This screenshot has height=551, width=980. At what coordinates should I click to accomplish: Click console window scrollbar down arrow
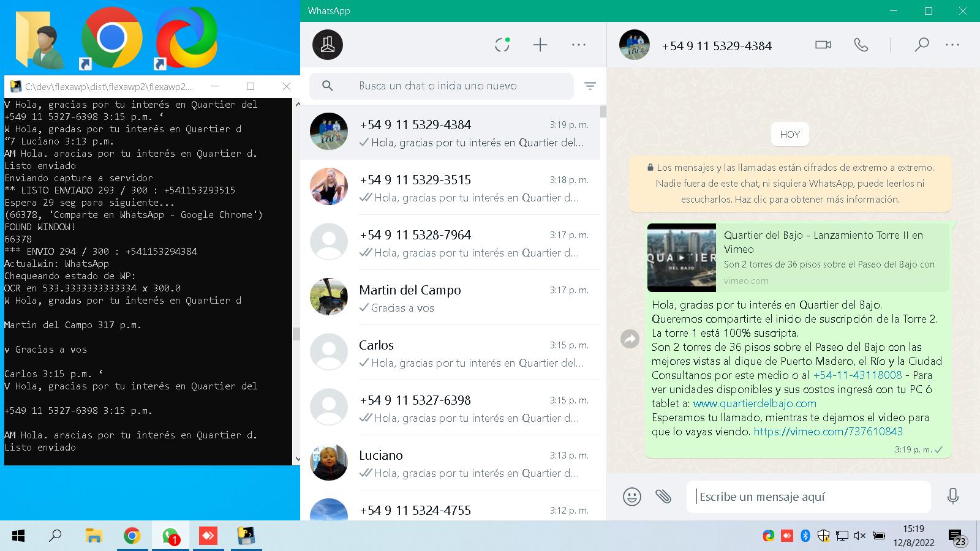[297, 459]
